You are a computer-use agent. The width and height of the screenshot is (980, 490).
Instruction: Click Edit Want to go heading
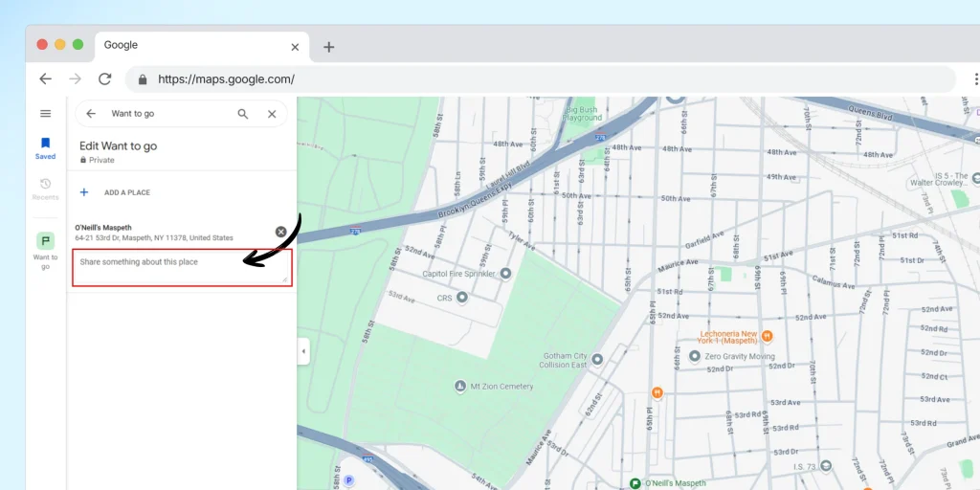118,146
